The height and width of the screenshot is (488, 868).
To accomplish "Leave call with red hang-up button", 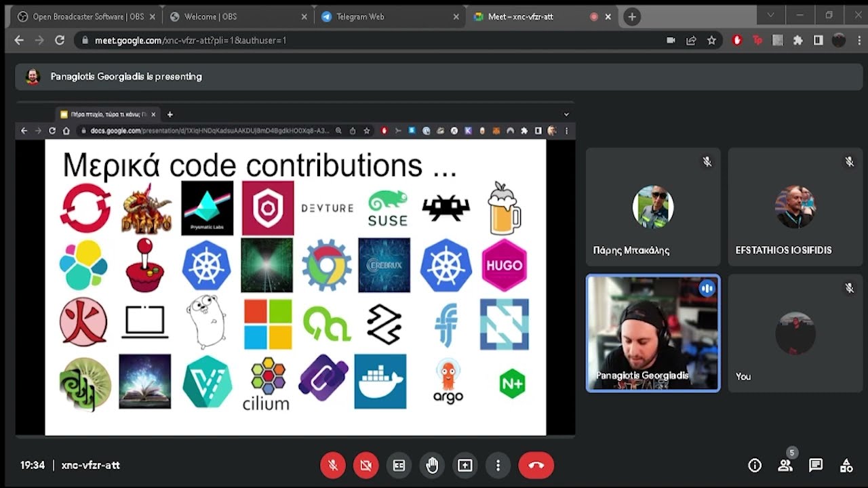I will tap(536, 466).
